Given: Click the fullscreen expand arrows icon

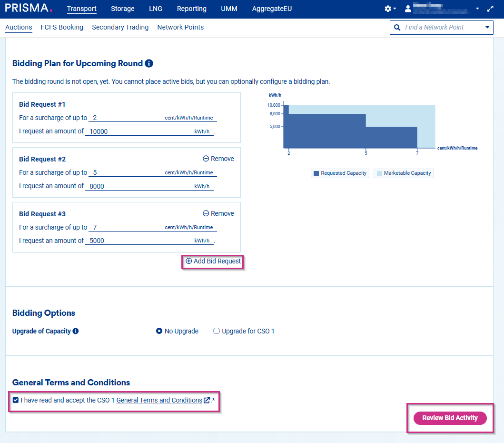Looking at the screenshot, I should 491,9.
